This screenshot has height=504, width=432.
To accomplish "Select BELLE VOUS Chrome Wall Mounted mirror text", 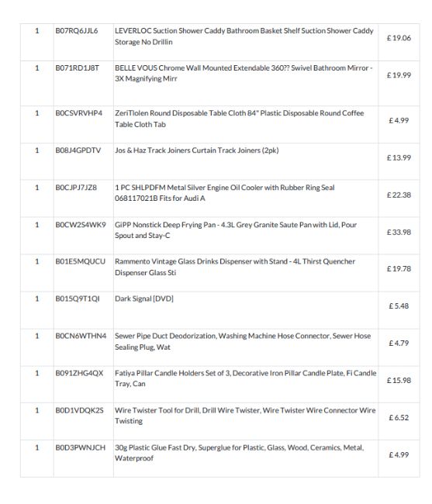I will click(244, 74).
